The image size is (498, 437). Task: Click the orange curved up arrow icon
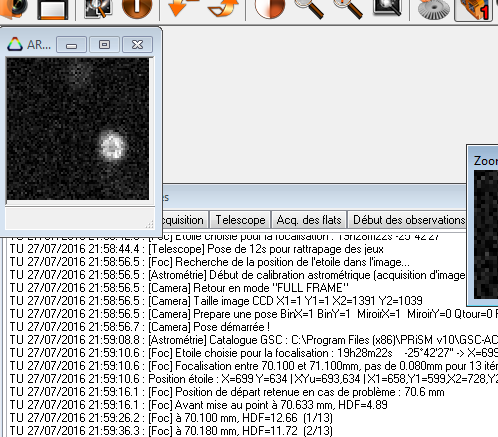click(x=223, y=8)
